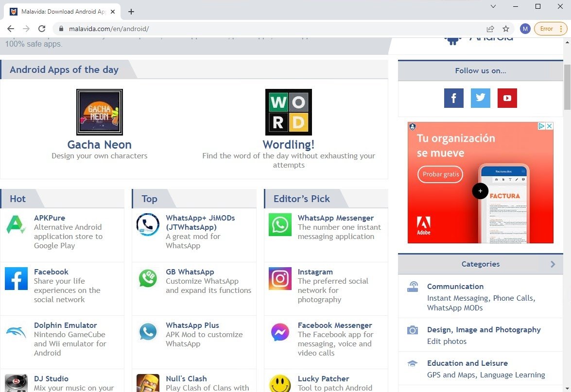Click the Top section header
The image size is (571, 392).
(149, 199)
